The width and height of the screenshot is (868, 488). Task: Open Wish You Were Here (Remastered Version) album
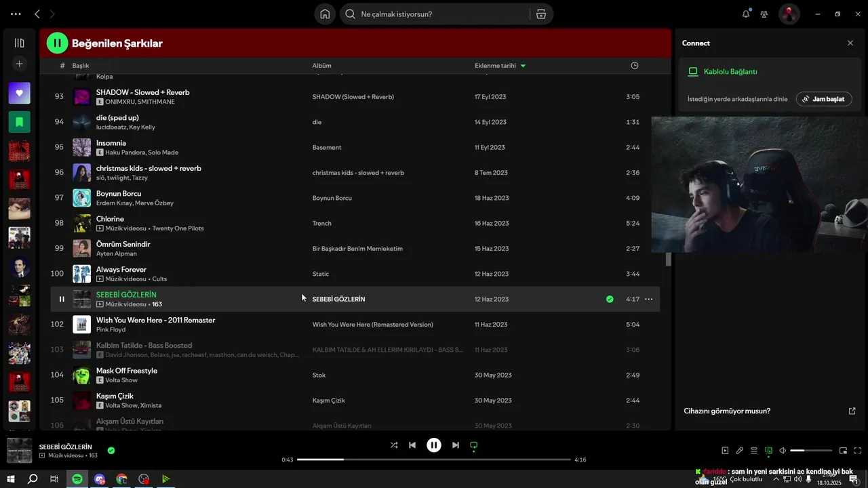(372, 325)
